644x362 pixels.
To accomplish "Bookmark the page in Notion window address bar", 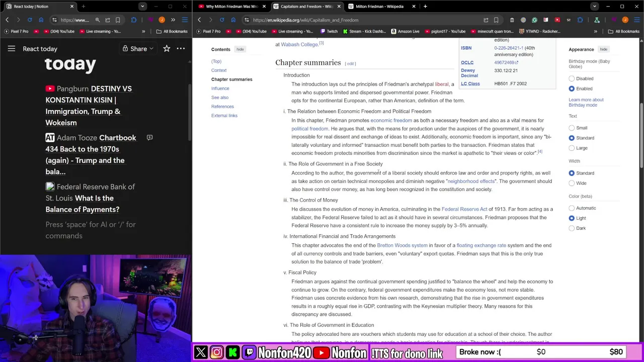I will coord(118,20).
